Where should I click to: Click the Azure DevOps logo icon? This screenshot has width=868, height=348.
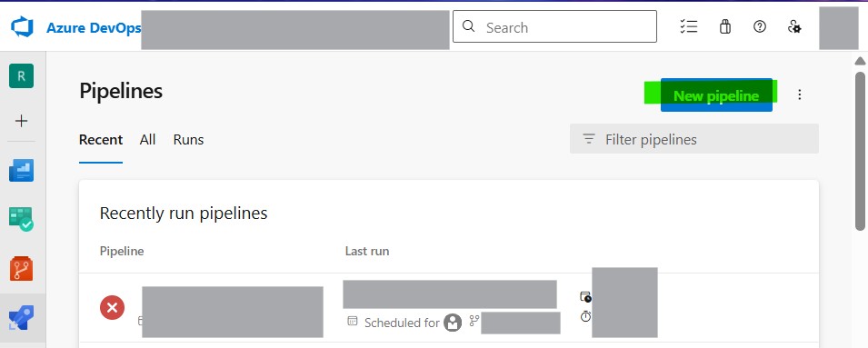pyautogui.click(x=22, y=27)
